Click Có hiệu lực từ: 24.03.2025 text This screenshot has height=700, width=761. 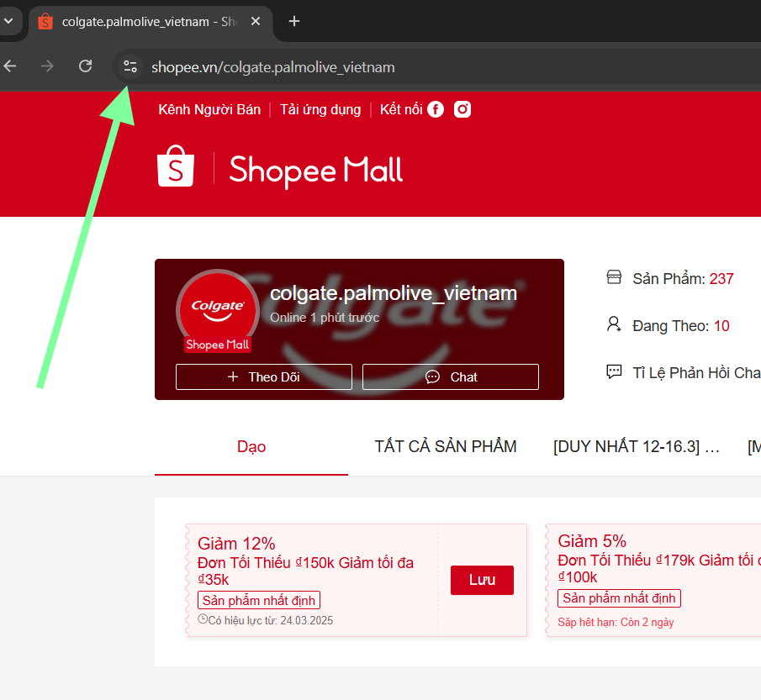click(x=271, y=621)
